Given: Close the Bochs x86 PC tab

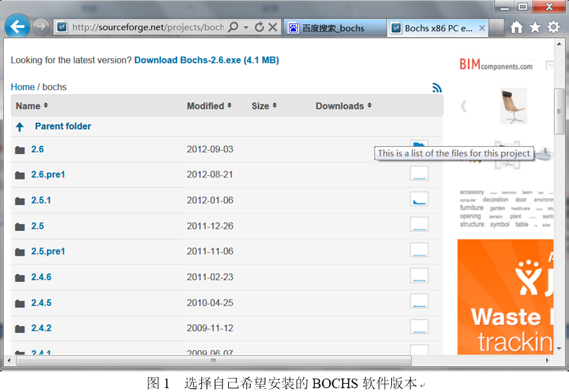Looking at the screenshot, I should (482, 28).
